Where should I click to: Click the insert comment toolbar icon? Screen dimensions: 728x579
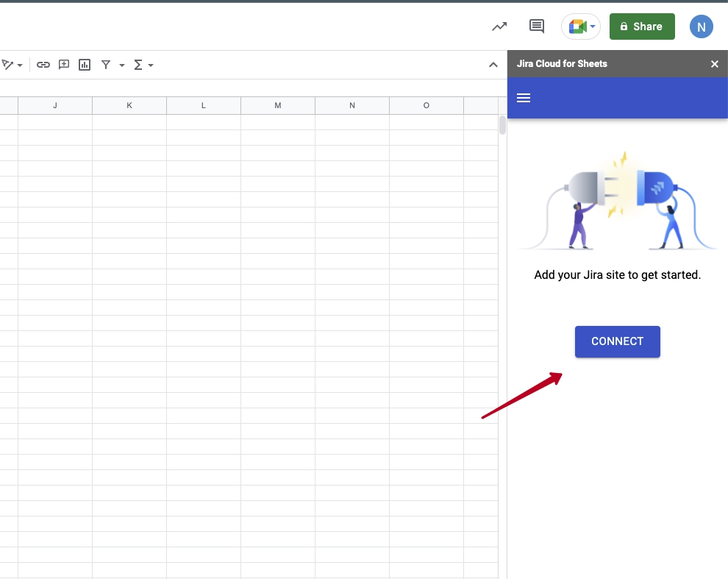click(x=64, y=65)
